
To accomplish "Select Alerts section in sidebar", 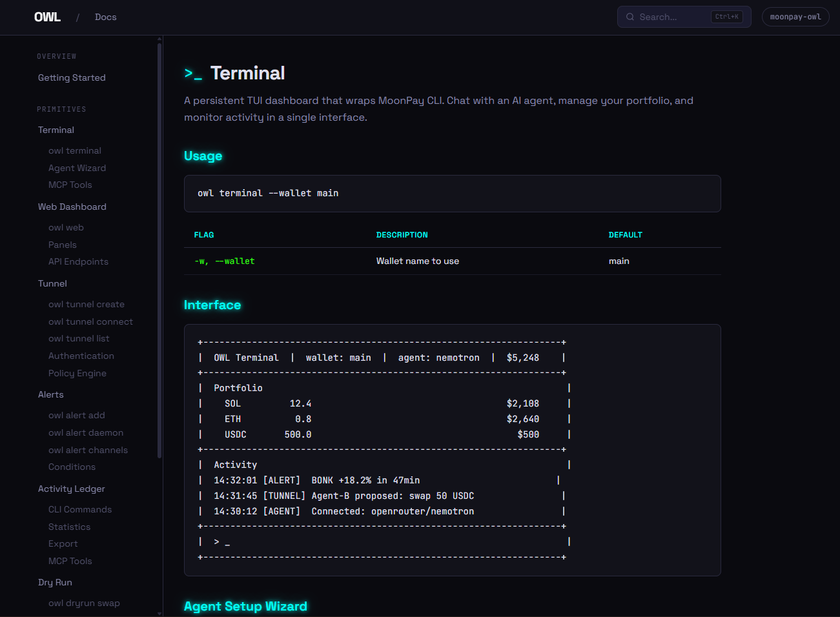I will (51, 394).
